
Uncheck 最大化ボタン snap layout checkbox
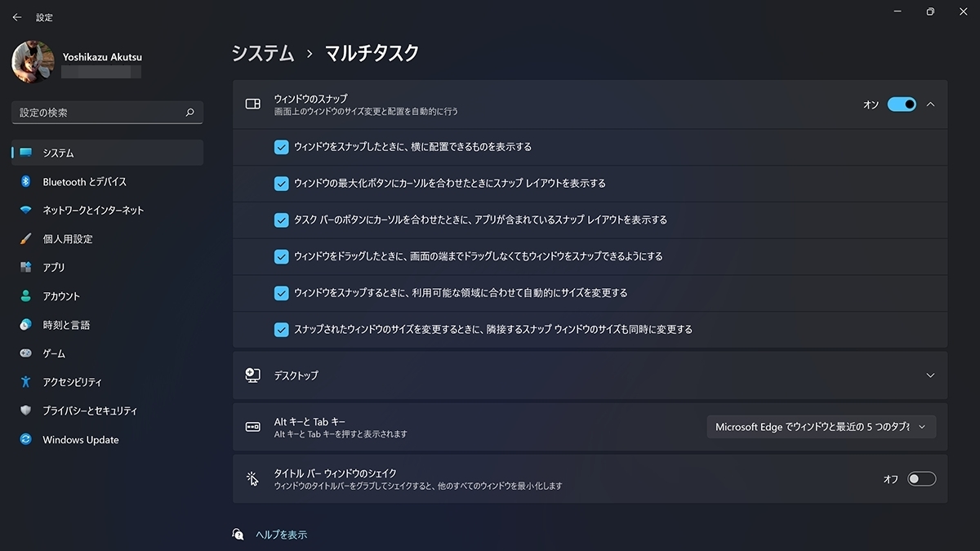[281, 184]
